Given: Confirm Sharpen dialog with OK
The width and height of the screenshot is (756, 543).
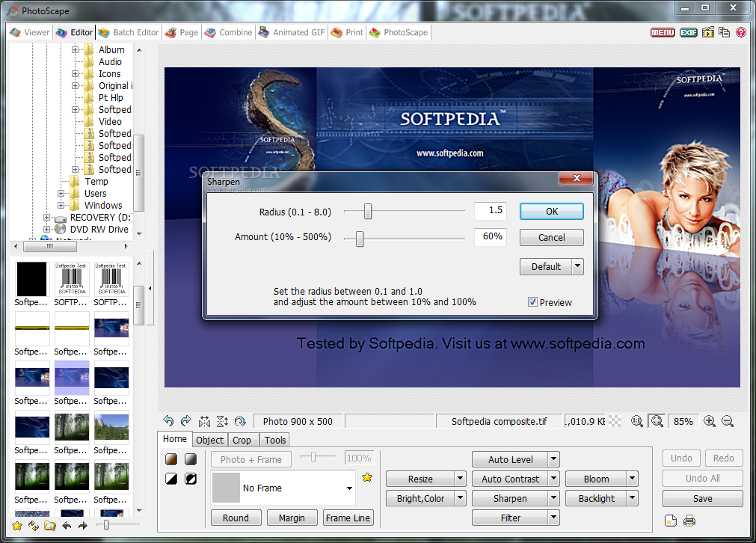Looking at the screenshot, I should (x=552, y=211).
